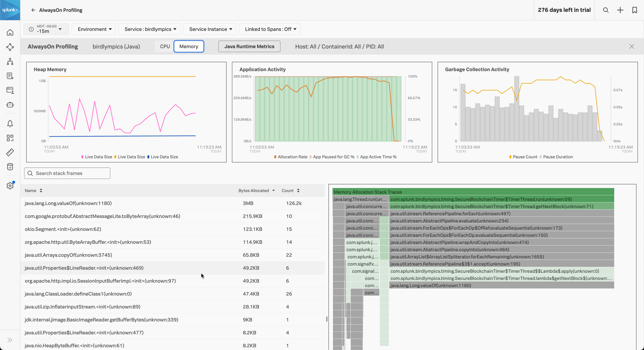The image size is (644, 350).
Task: Open Log Observer icon in sidebar
Action: tap(10, 76)
